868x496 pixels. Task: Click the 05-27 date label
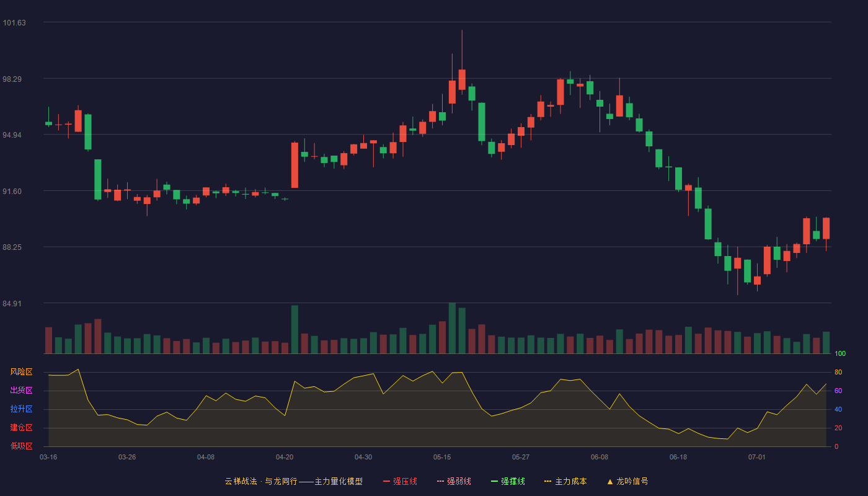tap(521, 457)
